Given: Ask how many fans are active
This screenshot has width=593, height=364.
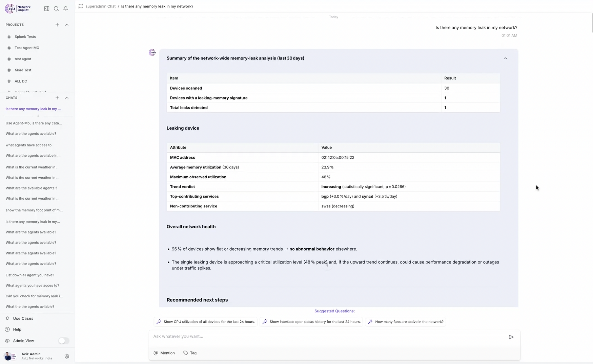Looking at the screenshot, I should tap(405, 321).
